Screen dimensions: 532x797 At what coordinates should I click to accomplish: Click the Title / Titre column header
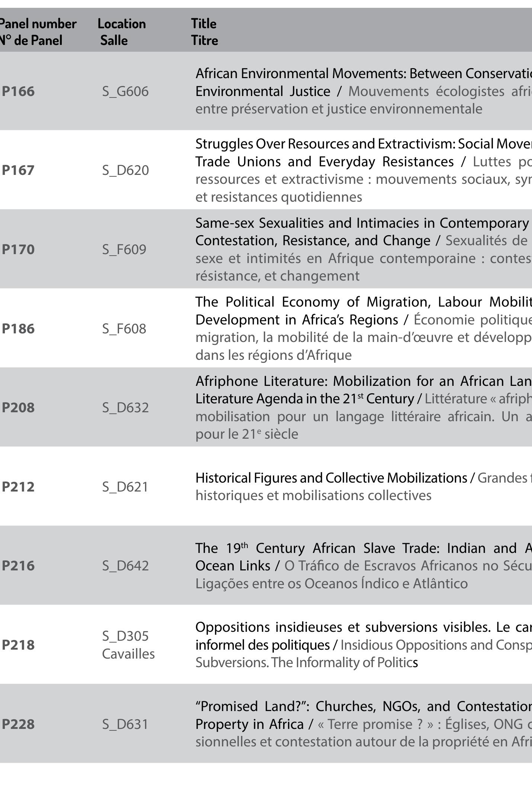pyautogui.click(x=204, y=32)
